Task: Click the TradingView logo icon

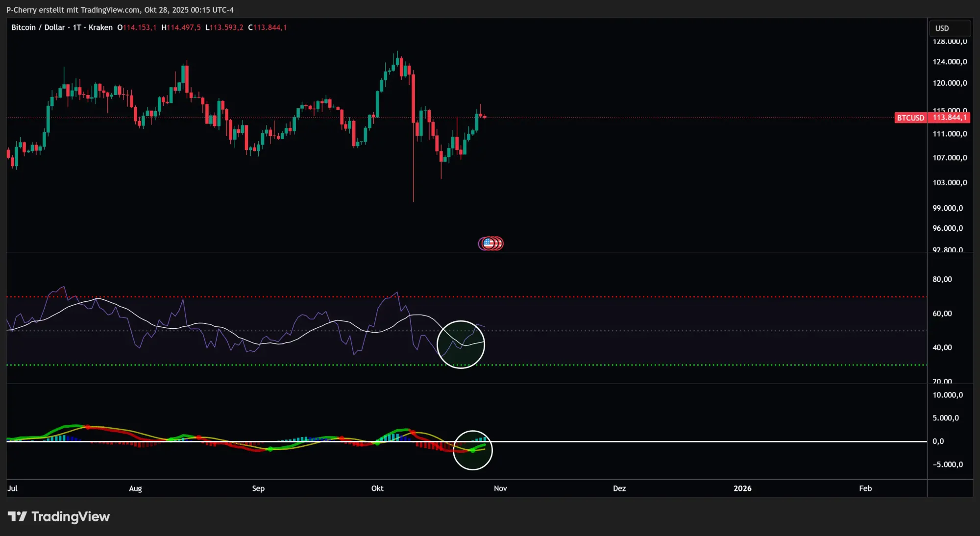Action: [x=17, y=516]
